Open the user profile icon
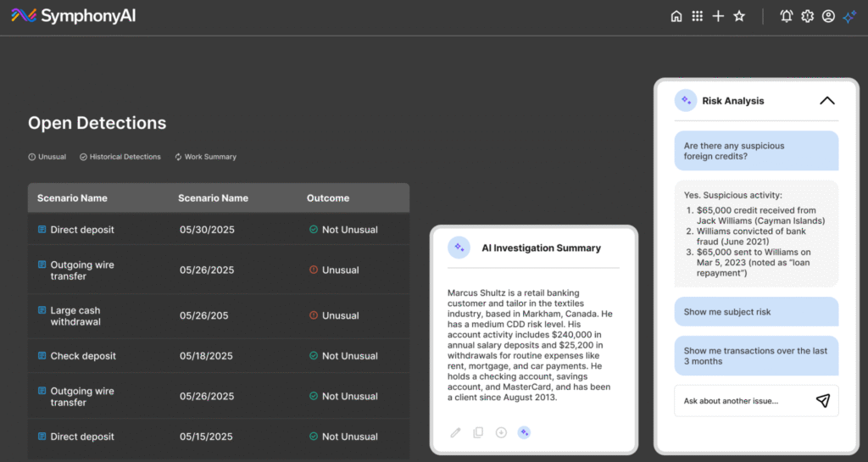This screenshot has height=462, width=868. pos(828,16)
